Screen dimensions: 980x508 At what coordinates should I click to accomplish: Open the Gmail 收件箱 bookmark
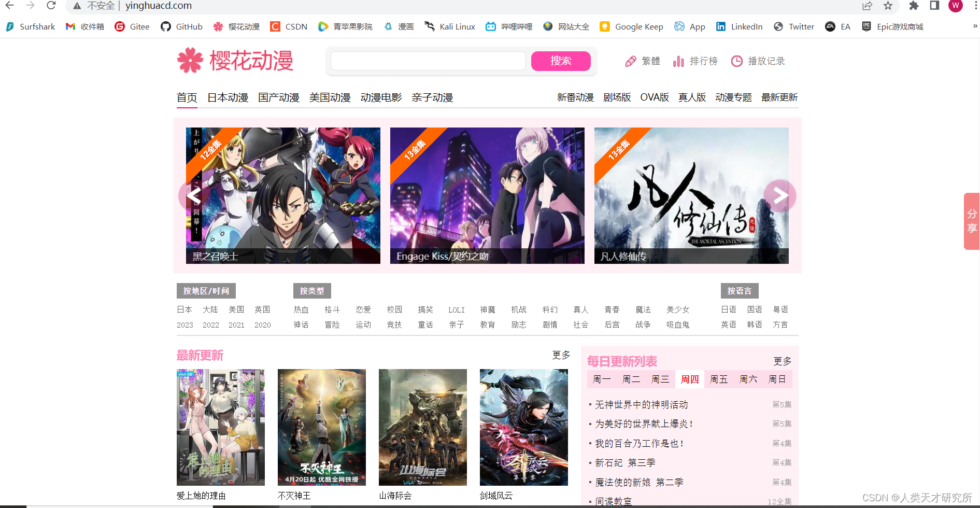(x=84, y=26)
